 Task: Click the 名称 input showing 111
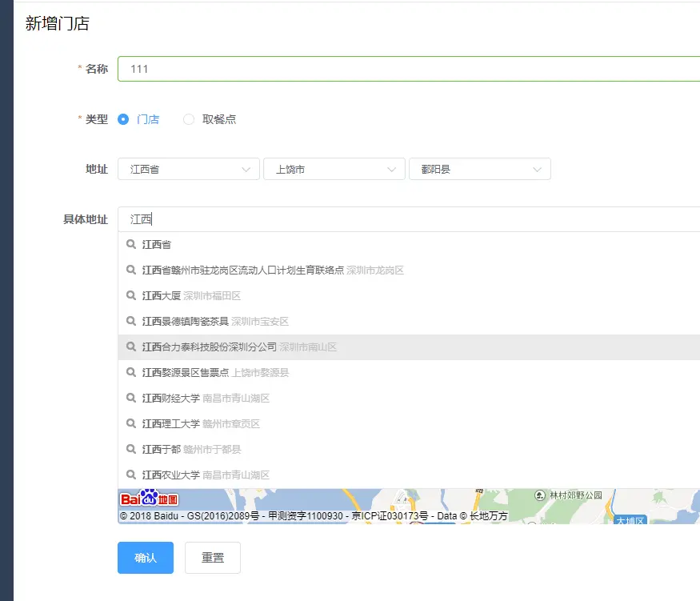tap(320, 69)
